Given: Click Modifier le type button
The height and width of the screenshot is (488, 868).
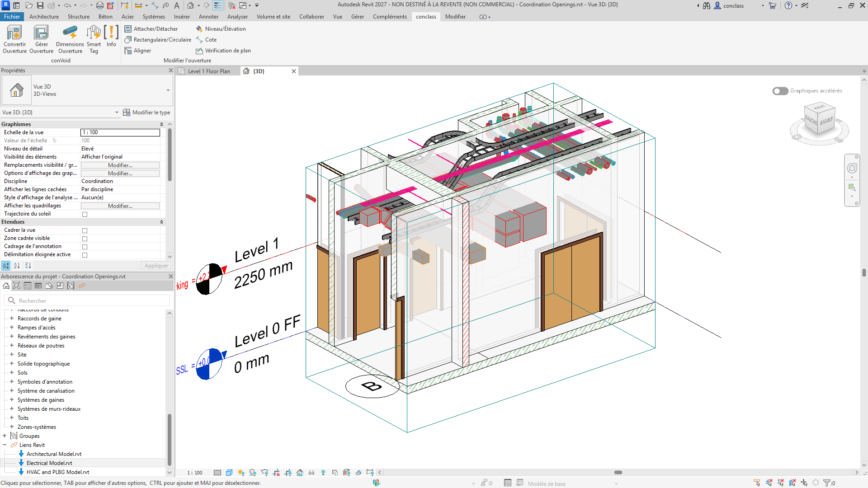Looking at the screenshot, I should tap(147, 113).
